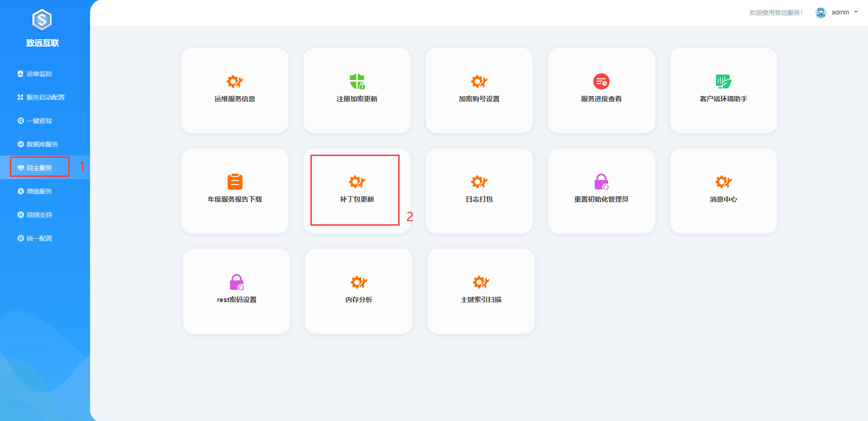Click the 数据库服务 sidebar icon
Viewport: 868px width, 421px height.
20,144
